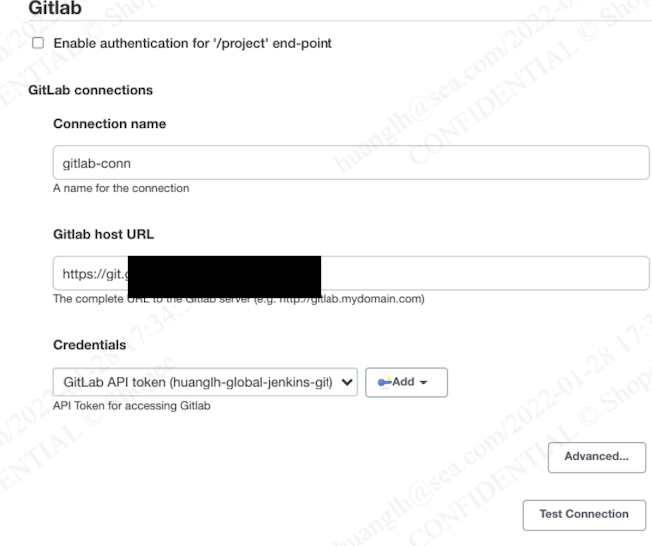This screenshot has width=652, height=546.
Task: Click the key icon on Add button
Action: [x=385, y=382]
